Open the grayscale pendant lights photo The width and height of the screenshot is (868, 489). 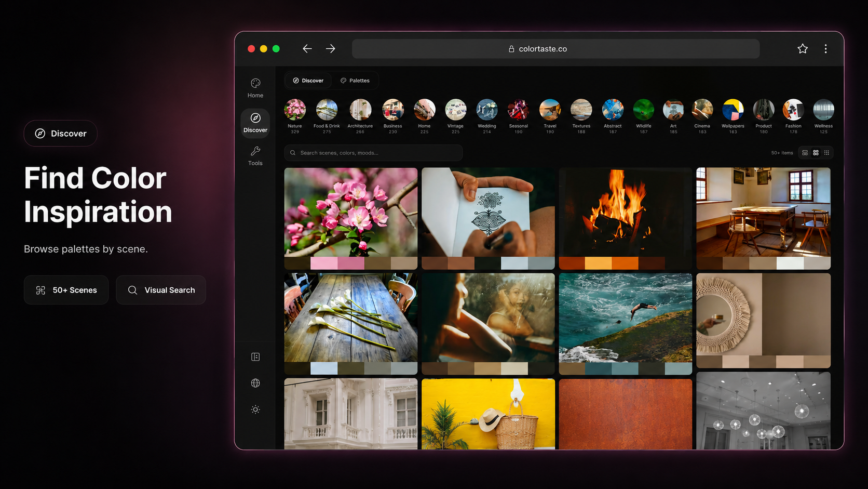(x=764, y=411)
